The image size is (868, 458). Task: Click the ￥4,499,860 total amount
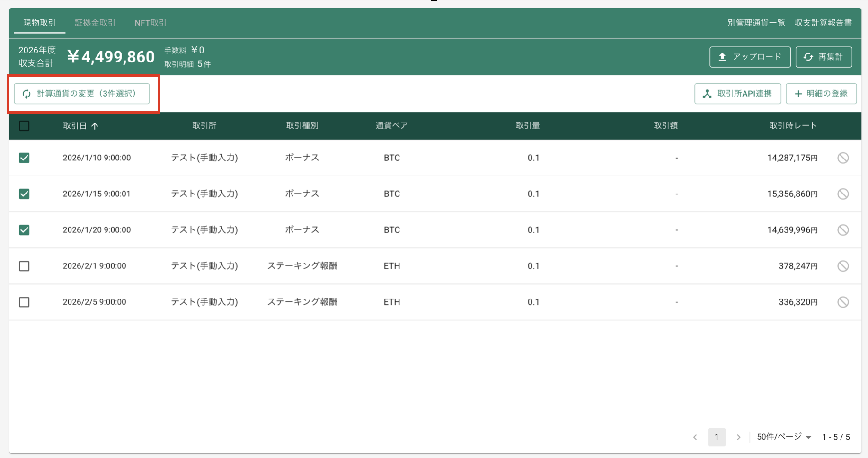coord(111,57)
